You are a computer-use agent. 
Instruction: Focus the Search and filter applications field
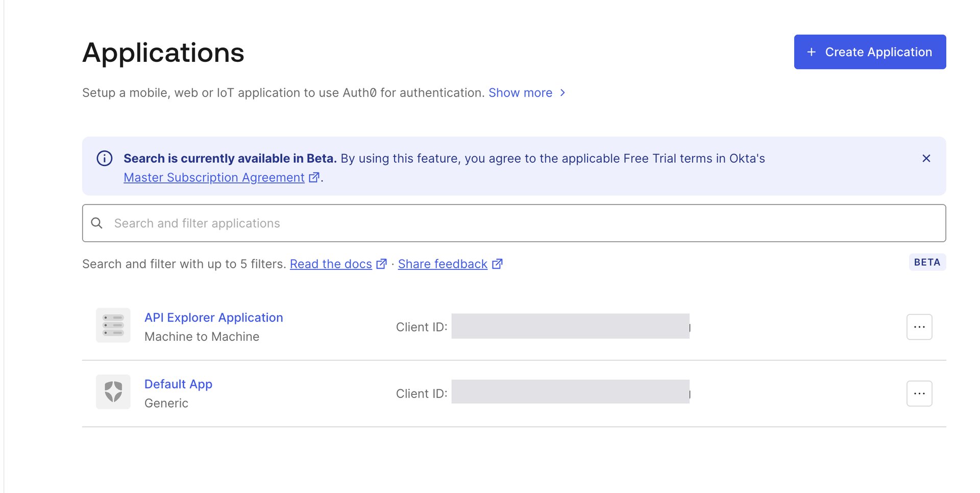click(514, 223)
